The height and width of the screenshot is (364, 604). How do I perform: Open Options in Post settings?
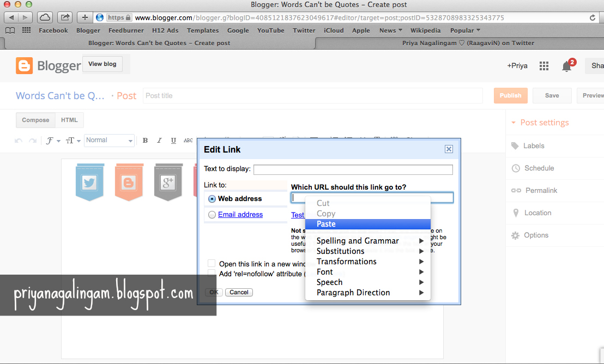pyautogui.click(x=536, y=235)
